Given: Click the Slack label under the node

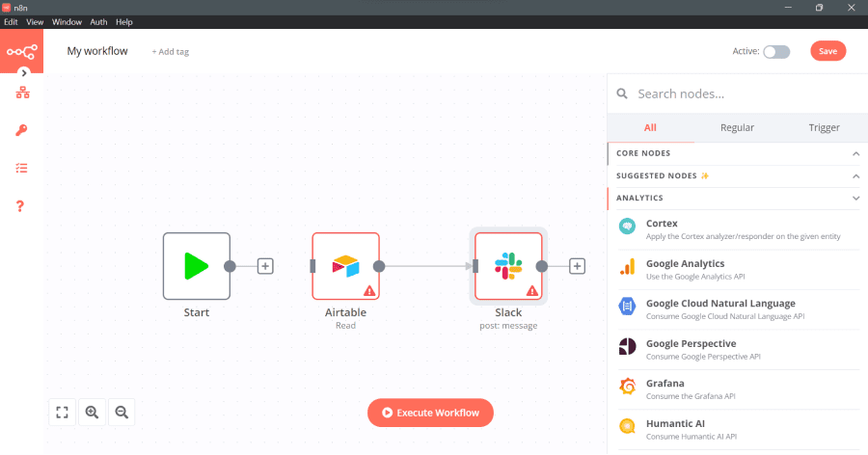Looking at the screenshot, I should coord(508,312).
